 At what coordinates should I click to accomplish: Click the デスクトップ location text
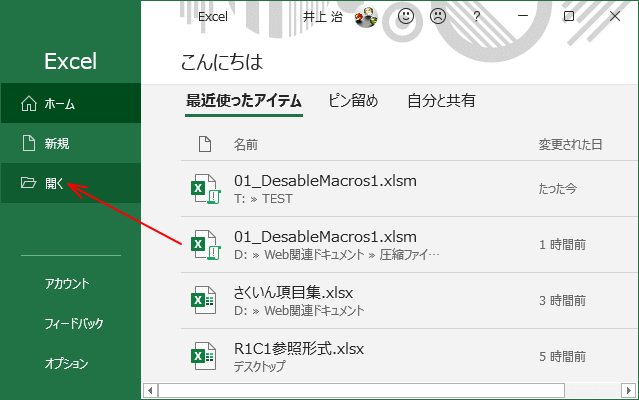259,366
